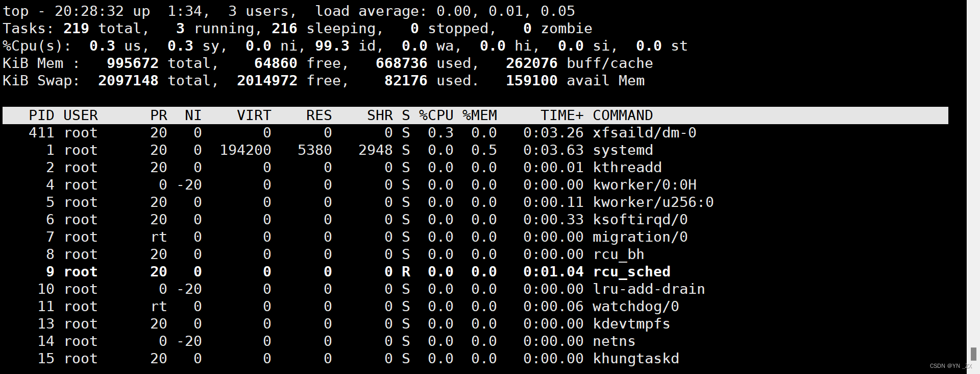Viewport: 980px width, 374px height.
Task: Click TIME+ value 0:03.63
Action: (553, 150)
